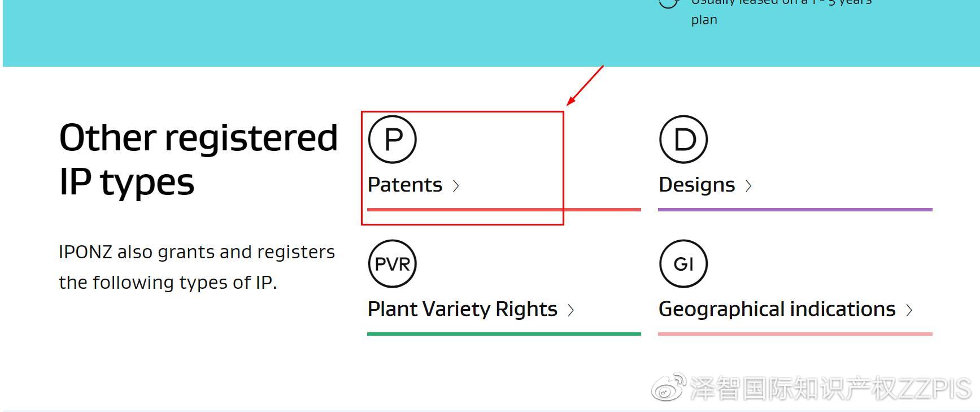
Task: Go to Plant Variety Rights page
Action: coord(463,309)
